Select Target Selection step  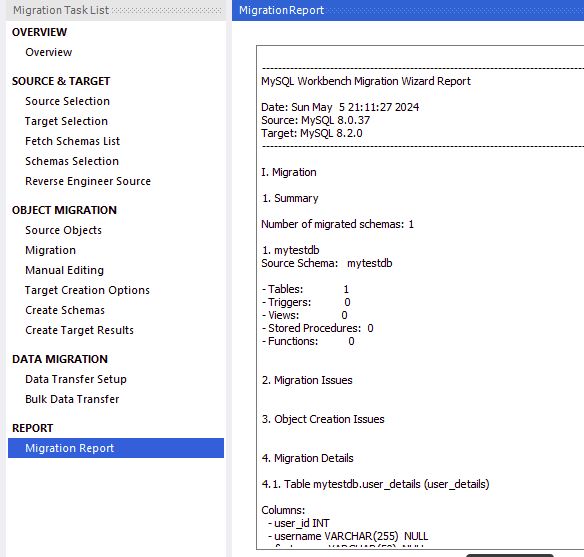pyautogui.click(x=66, y=121)
